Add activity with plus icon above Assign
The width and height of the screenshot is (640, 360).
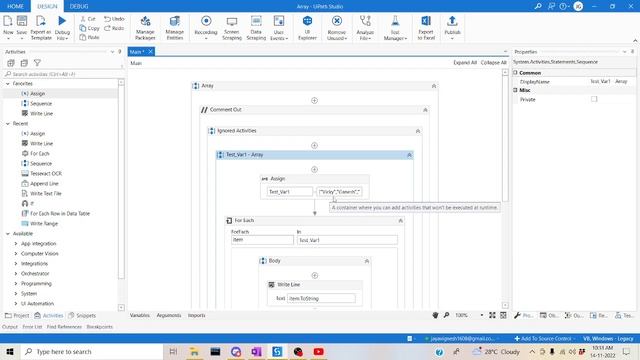pos(314,169)
